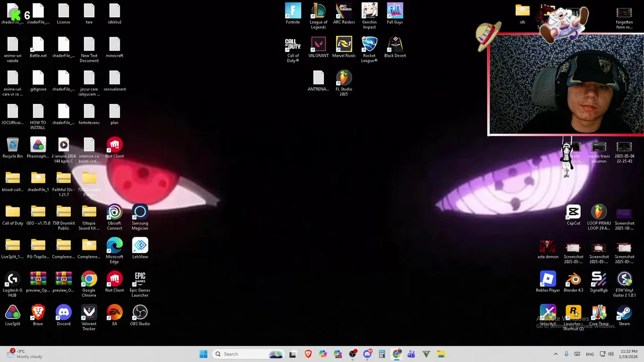Expand the hidden system tray icons
The image size is (644, 362).
click(x=555, y=354)
